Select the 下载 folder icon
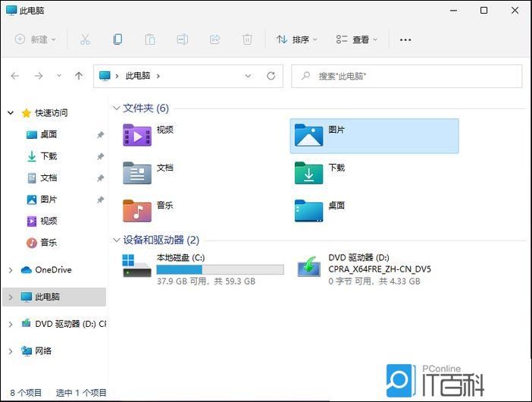The image size is (532, 402). pyautogui.click(x=308, y=173)
